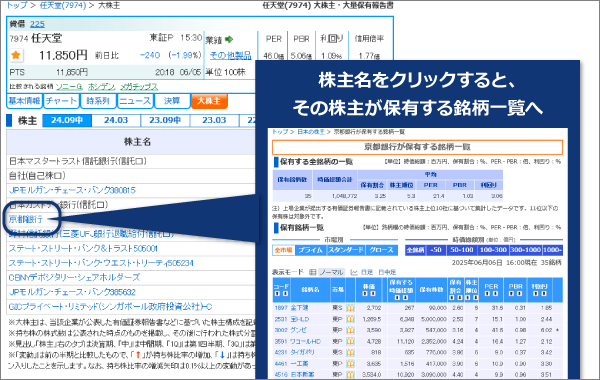Switch to the 23.03 period tab
Screen dimensions: 600x380
click(214, 120)
